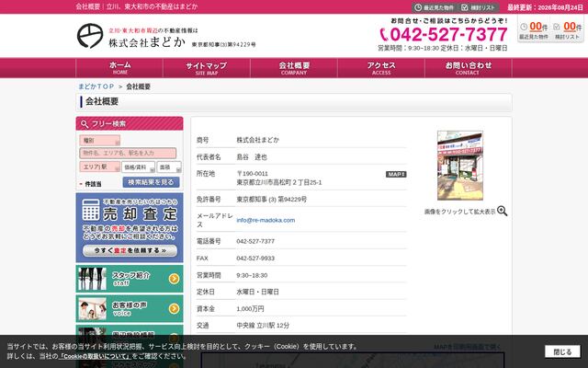The image size is (588, 368).
Task: Click the search magnifier icon in フリー検索 header
Action: (x=85, y=124)
